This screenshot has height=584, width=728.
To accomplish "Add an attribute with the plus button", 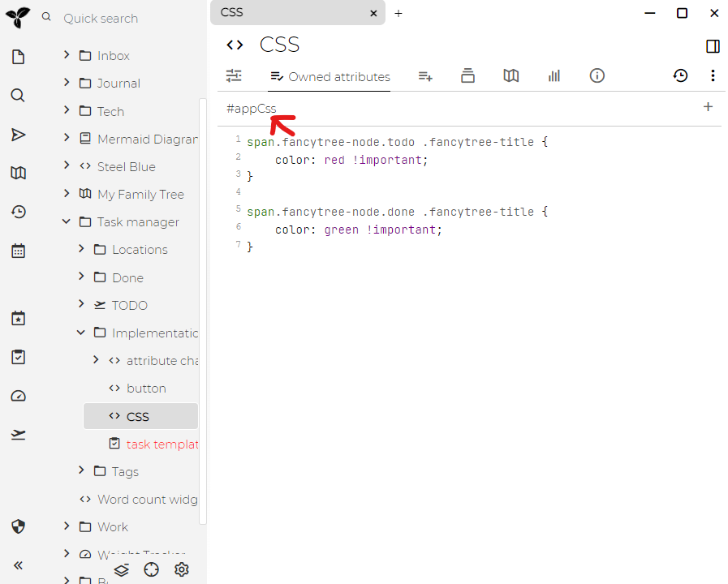I will [x=708, y=106].
